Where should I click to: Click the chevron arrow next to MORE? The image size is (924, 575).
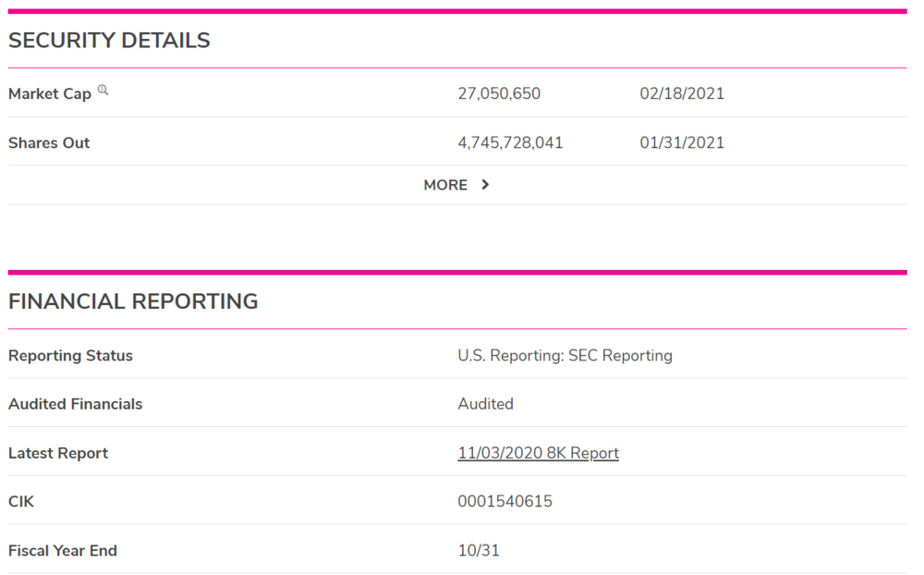pos(485,185)
